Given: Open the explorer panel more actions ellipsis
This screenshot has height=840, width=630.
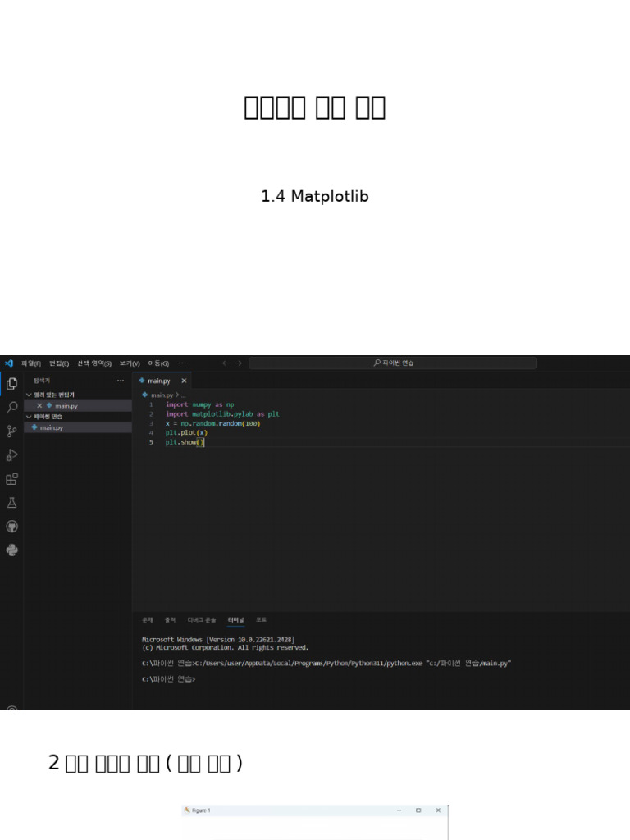Looking at the screenshot, I should (121, 381).
